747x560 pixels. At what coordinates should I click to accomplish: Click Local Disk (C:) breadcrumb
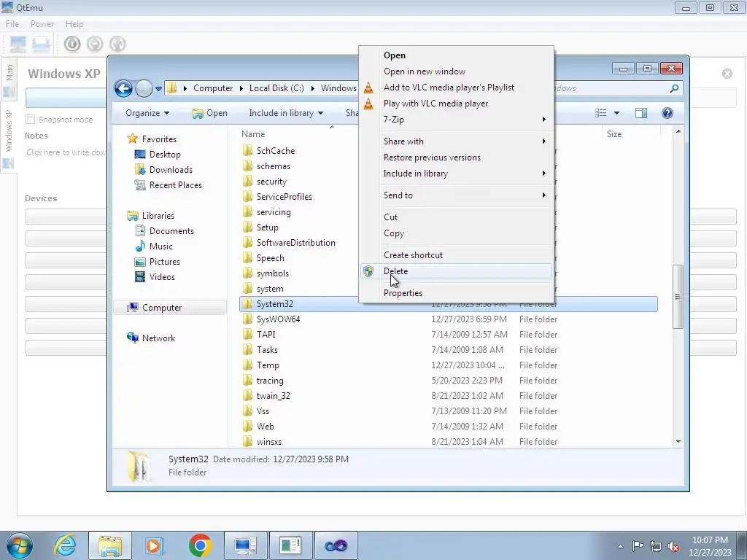point(276,88)
